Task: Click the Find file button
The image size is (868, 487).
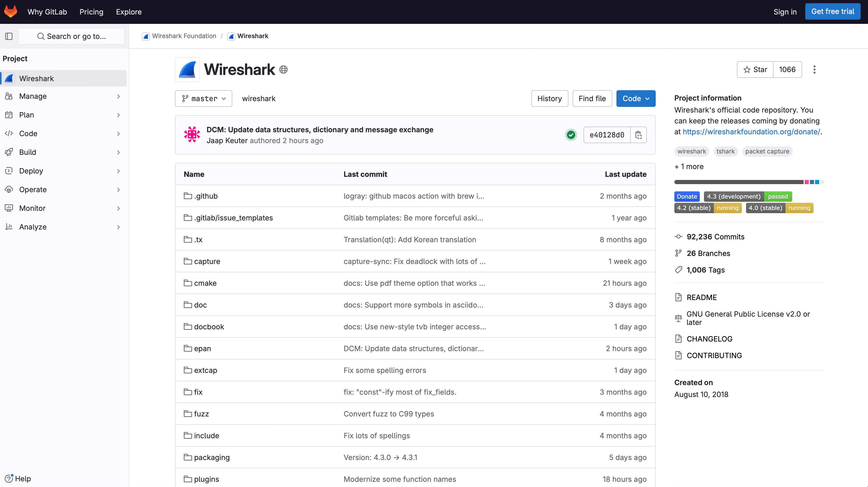Action: [592, 99]
